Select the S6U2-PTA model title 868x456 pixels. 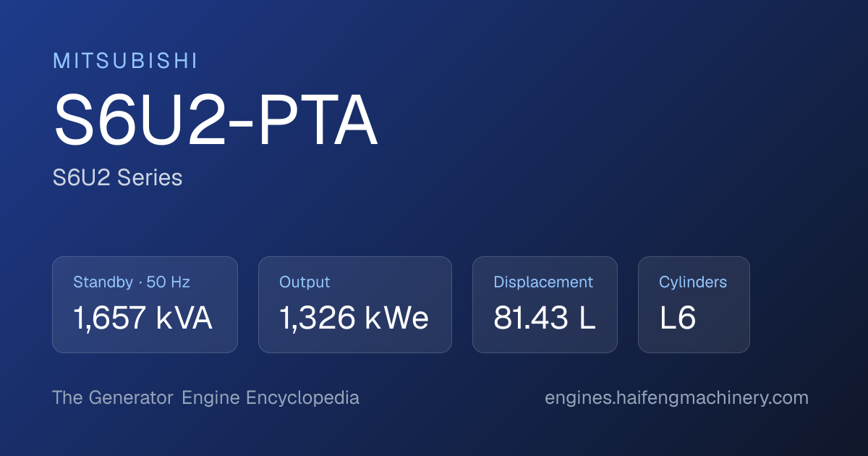216,122
